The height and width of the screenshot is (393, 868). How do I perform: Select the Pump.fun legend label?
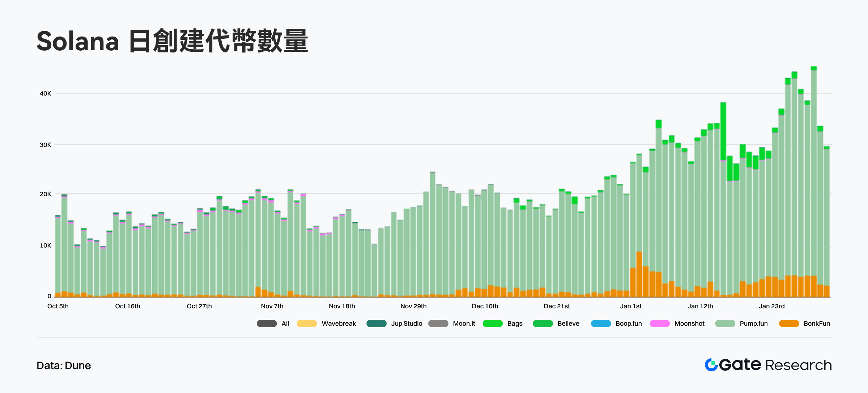[753, 324]
